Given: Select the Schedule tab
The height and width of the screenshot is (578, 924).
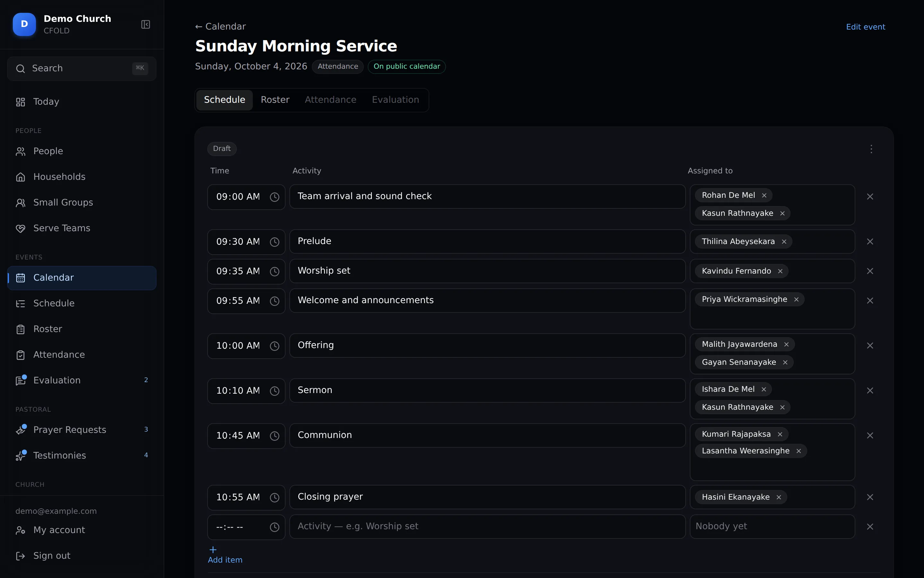Looking at the screenshot, I should (225, 100).
